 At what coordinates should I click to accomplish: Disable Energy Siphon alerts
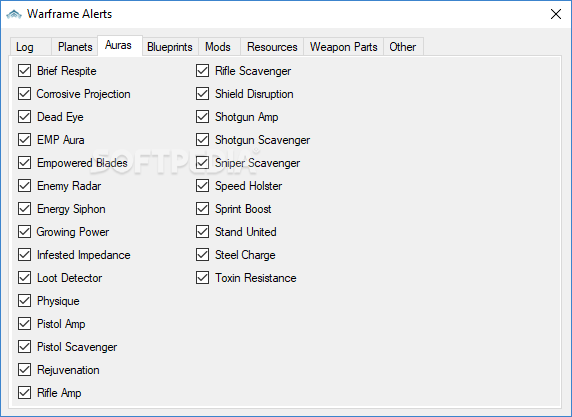tap(24, 209)
